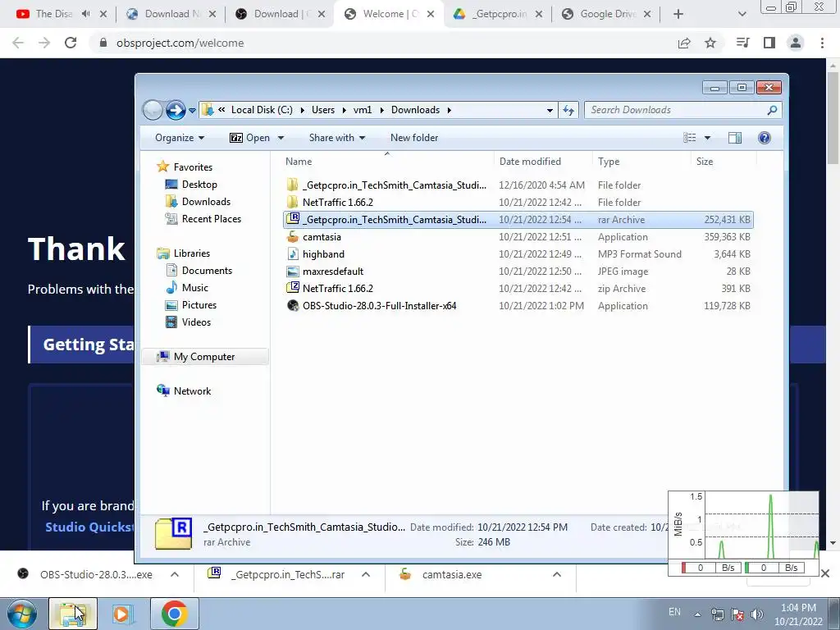
Task: Select Recent Places in navigation pane
Action: [x=203, y=218]
